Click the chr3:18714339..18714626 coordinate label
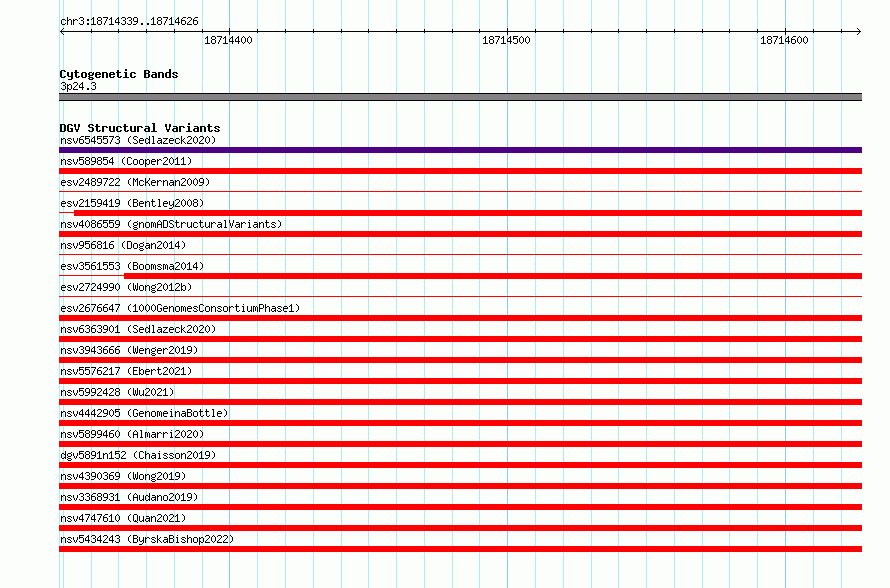This screenshot has width=890, height=588. coord(129,22)
